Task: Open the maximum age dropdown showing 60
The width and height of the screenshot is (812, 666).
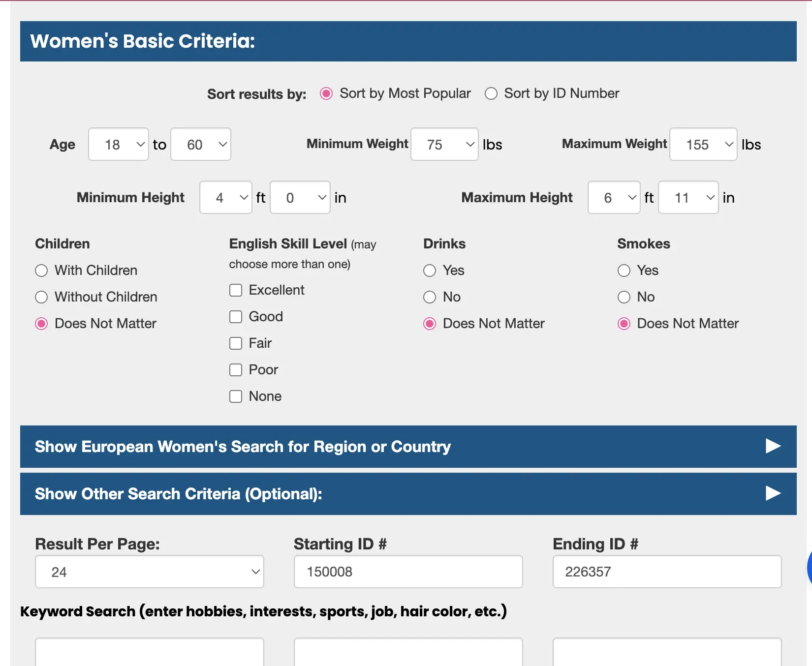Action: 201,144
